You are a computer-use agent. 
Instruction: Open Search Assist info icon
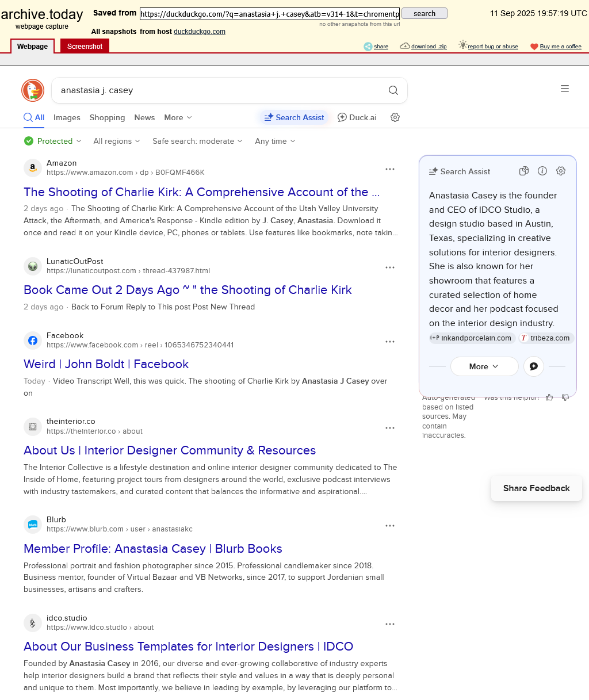tap(542, 171)
